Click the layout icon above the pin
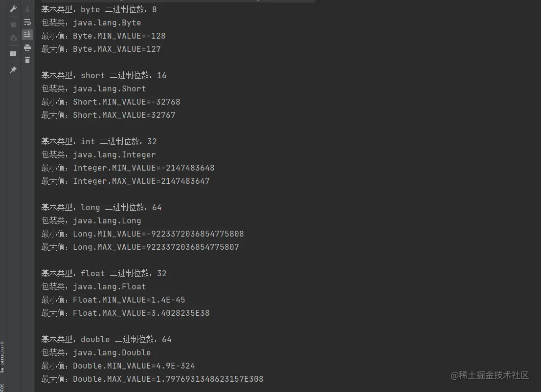Screen dimensions: 541x392 click(x=13, y=54)
